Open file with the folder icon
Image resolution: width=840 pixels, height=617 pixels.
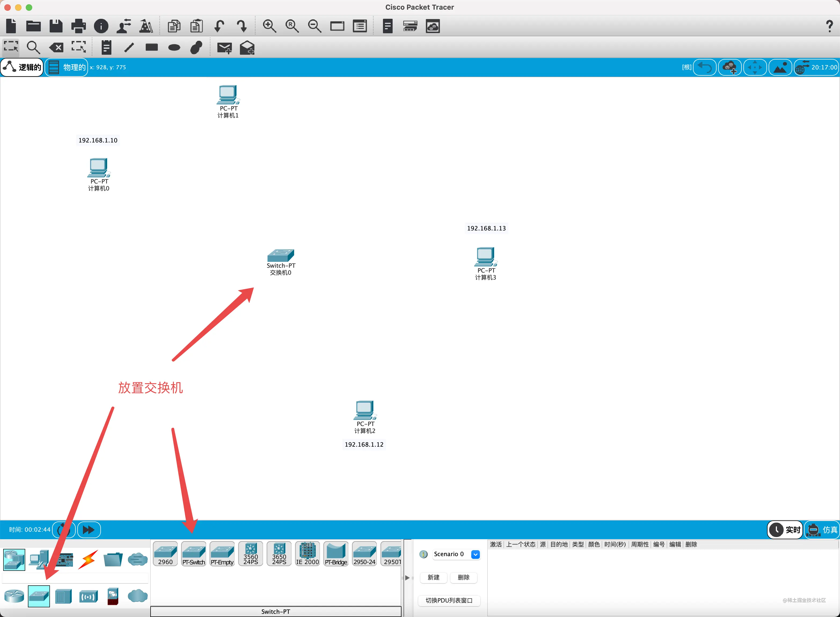[33, 26]
